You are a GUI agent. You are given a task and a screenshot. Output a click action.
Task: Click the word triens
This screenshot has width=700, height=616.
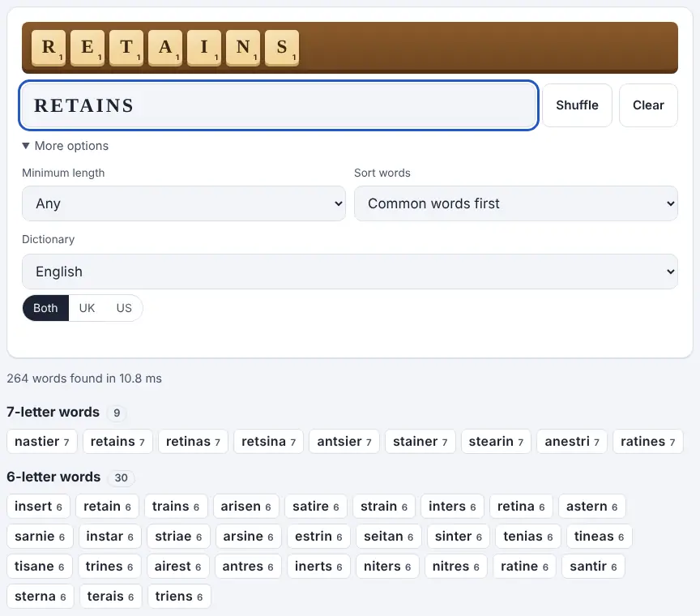[x=179, y=596]
